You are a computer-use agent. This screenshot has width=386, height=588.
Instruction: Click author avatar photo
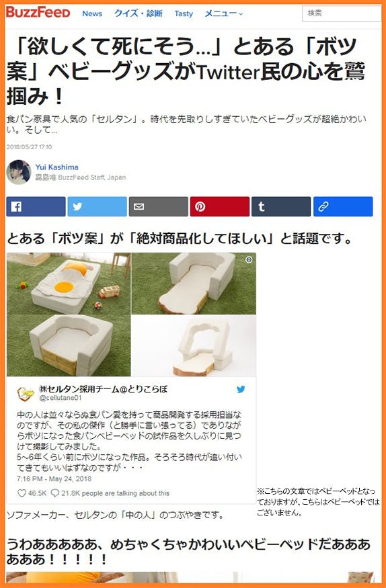tap(19, 172)
